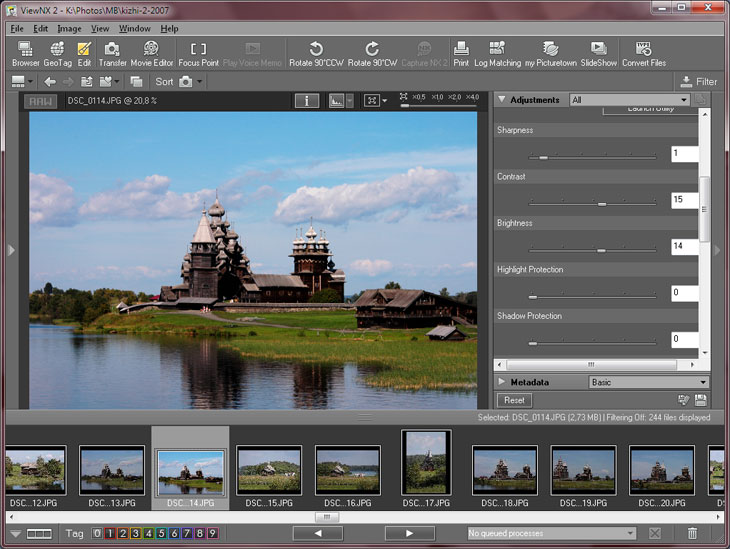
Task: Save adjustments with floppy disk icon
Action: tap(700, 400)
